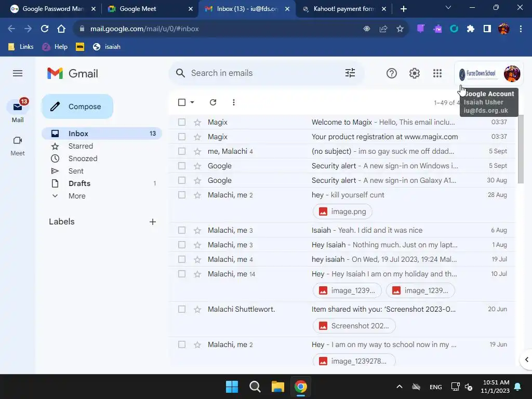Go to Chrome home page icon

coord(61,29)
